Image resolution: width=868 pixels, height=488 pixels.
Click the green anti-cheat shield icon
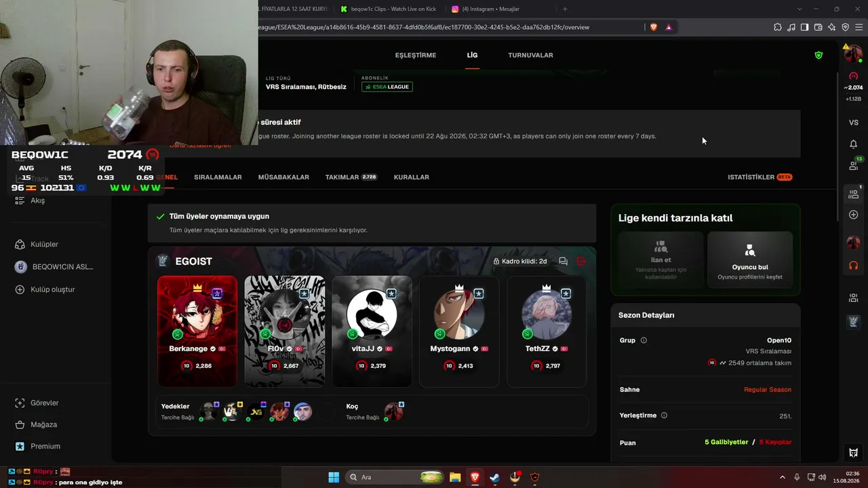click(x=818, y=55)
